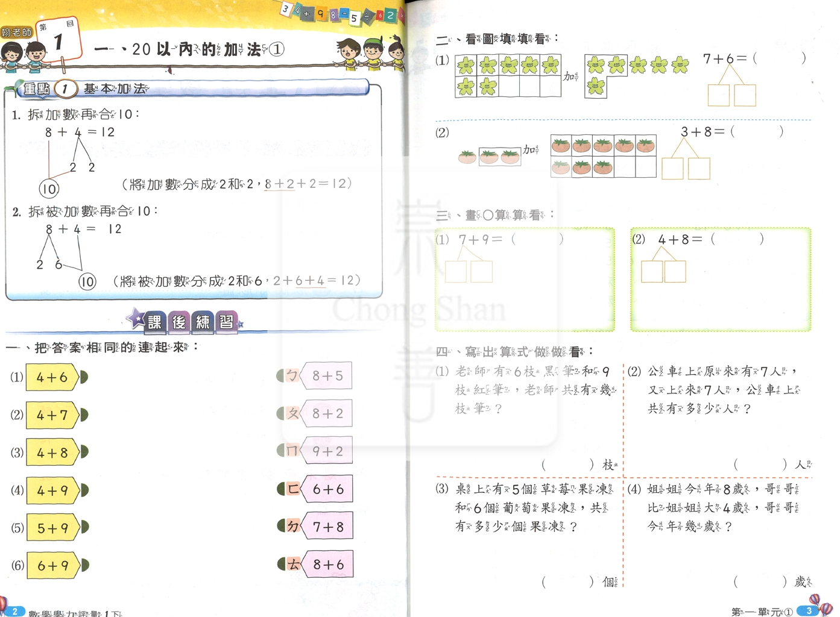Select the yellow 4+9 card
The width and height of the screenshot is (840, 617).
click(52, 491)
